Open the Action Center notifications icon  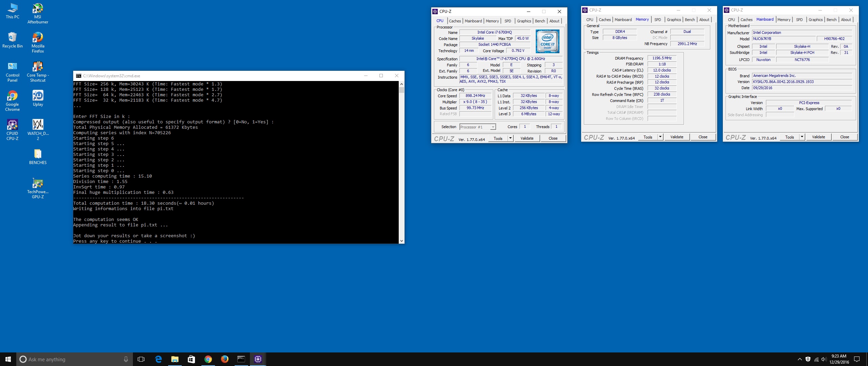point(857,359)
